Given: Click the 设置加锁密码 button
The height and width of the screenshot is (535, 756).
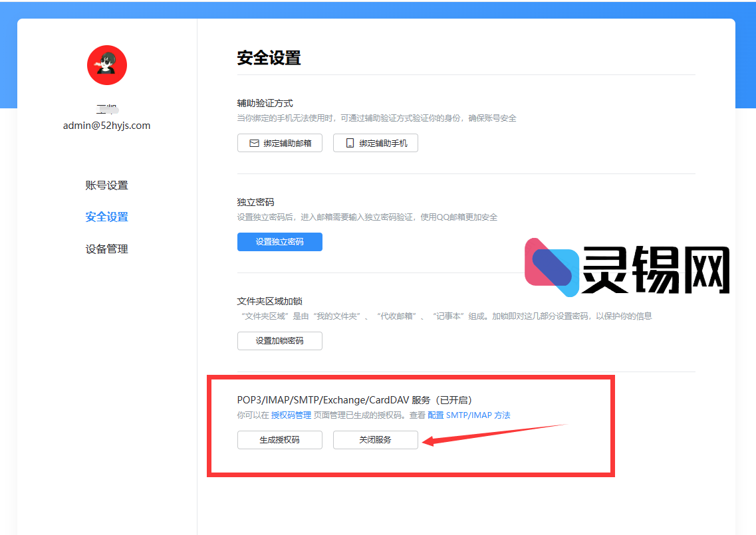Looking at the screenshot, I should tap(279, 340).
